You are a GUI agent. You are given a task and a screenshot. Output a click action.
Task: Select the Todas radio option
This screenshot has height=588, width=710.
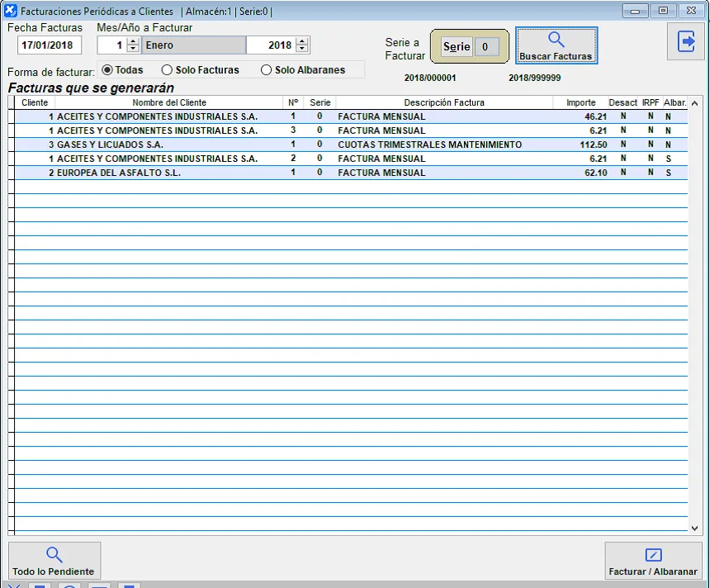pyautogui.click(x=107, y=70)
